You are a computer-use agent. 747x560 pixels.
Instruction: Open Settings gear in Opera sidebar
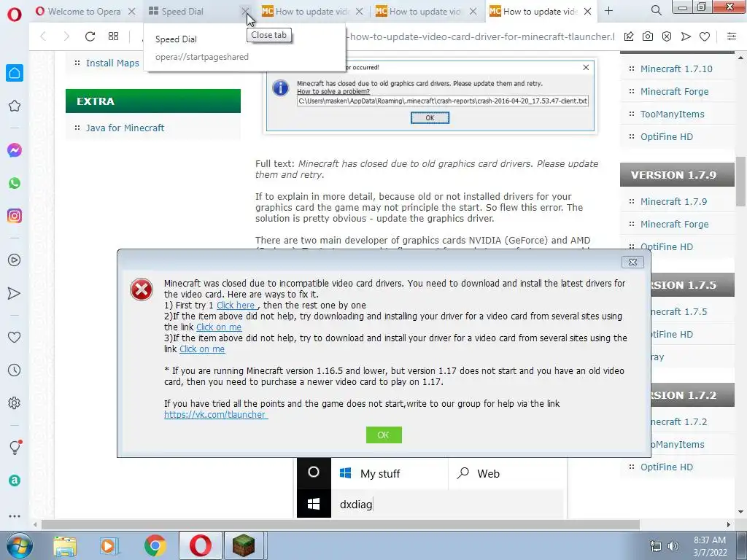coord(15,402)
